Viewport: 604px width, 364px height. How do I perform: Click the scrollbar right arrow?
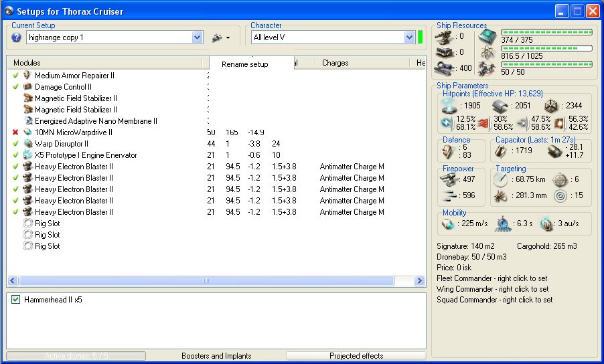pyautogui.click(x=419, y=280)
